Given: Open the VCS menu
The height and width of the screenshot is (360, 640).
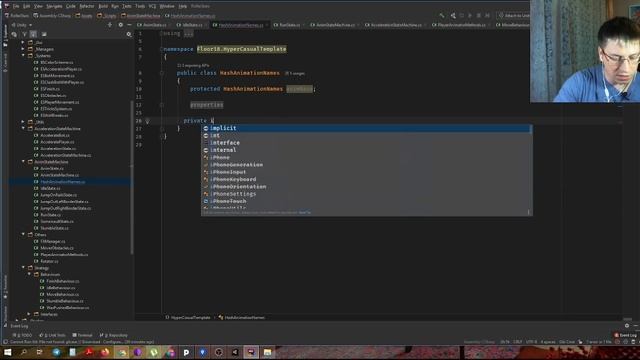Looking at the screenshot, I should click(152, 6).
